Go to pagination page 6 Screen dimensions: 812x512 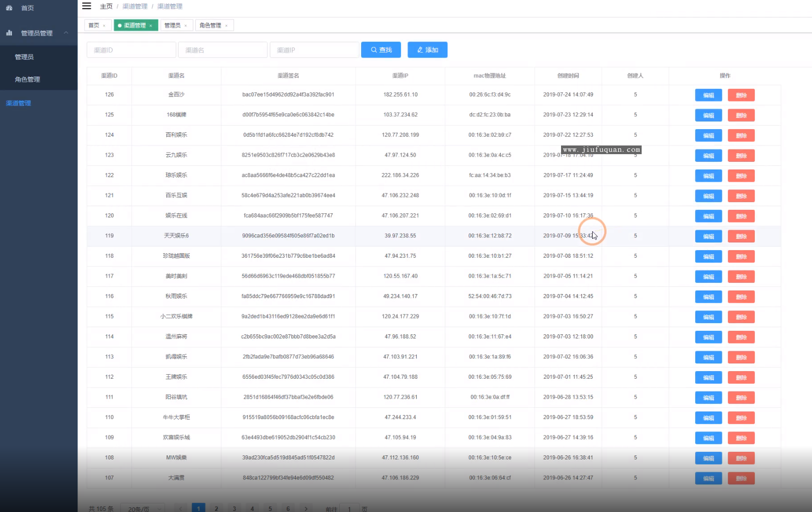pos(288,508)
